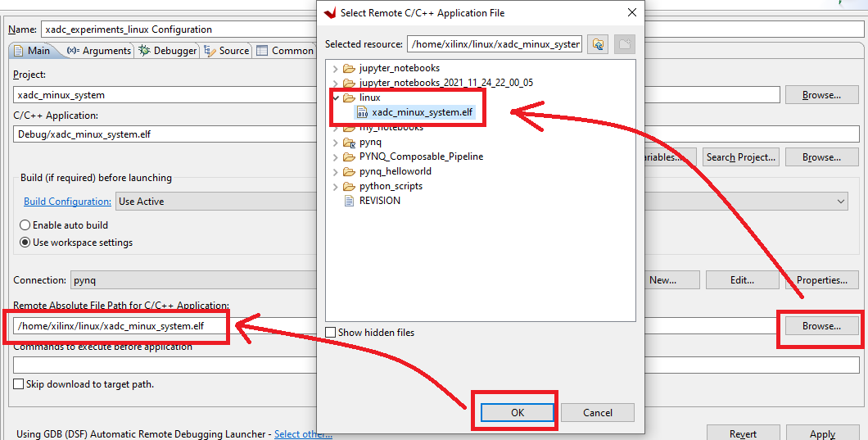Switch to the Main tab

34,51
